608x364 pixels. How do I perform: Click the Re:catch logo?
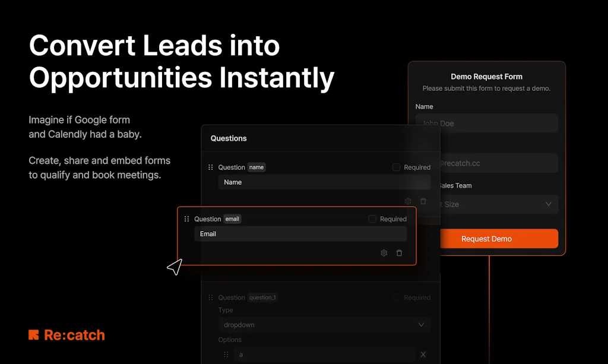click(66, 335)
